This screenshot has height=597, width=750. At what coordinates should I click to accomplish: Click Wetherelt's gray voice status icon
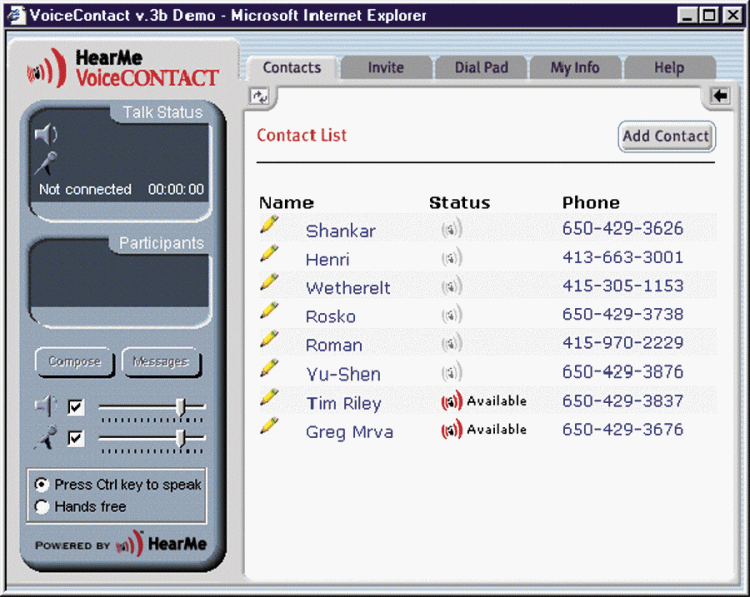tap(452, 286)
